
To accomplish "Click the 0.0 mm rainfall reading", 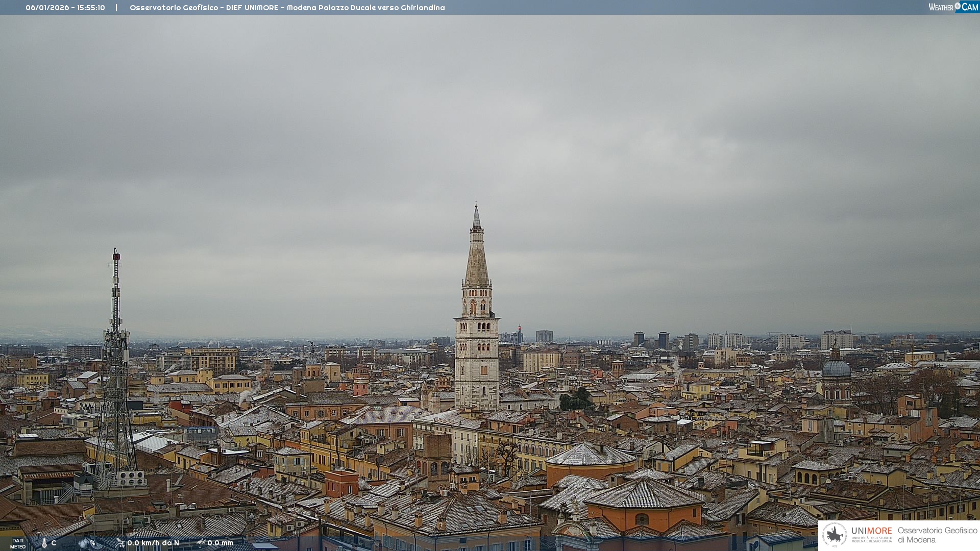I will [x=220, y=543].
